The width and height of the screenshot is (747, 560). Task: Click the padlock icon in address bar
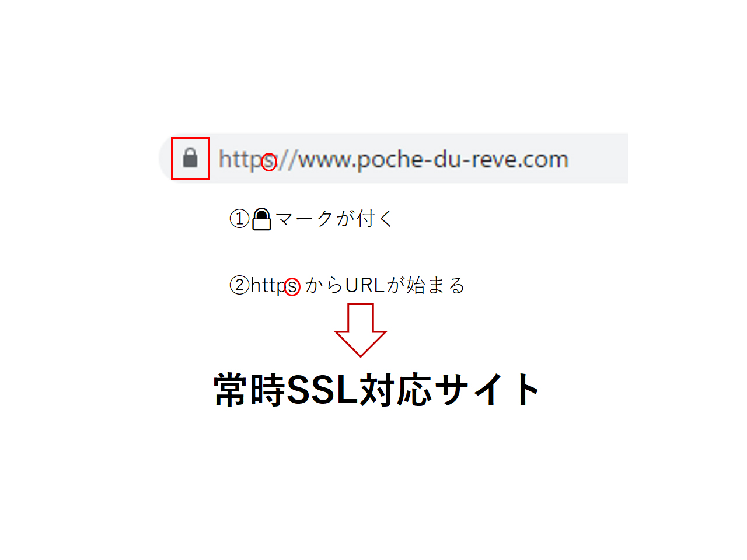[190, 157]
